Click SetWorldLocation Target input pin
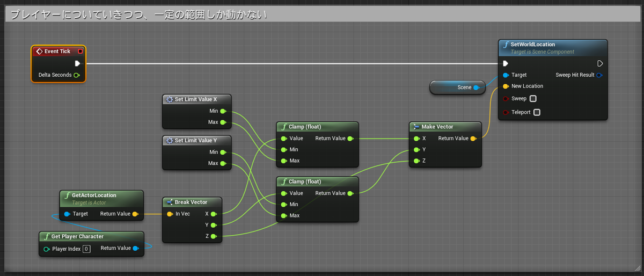644x276 pixels. (x=506, y=75)
